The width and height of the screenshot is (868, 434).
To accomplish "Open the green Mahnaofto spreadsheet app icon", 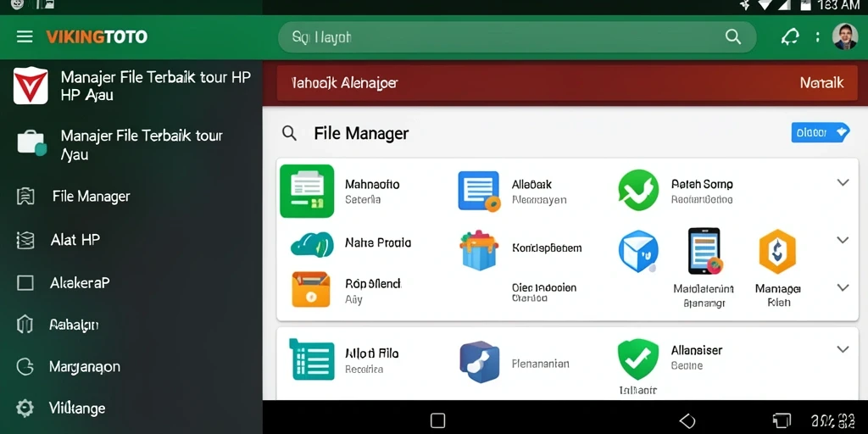I will [307, 191].
